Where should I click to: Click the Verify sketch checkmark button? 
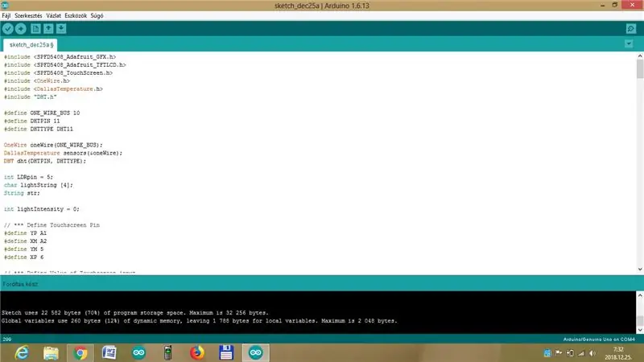coord(8,29)
